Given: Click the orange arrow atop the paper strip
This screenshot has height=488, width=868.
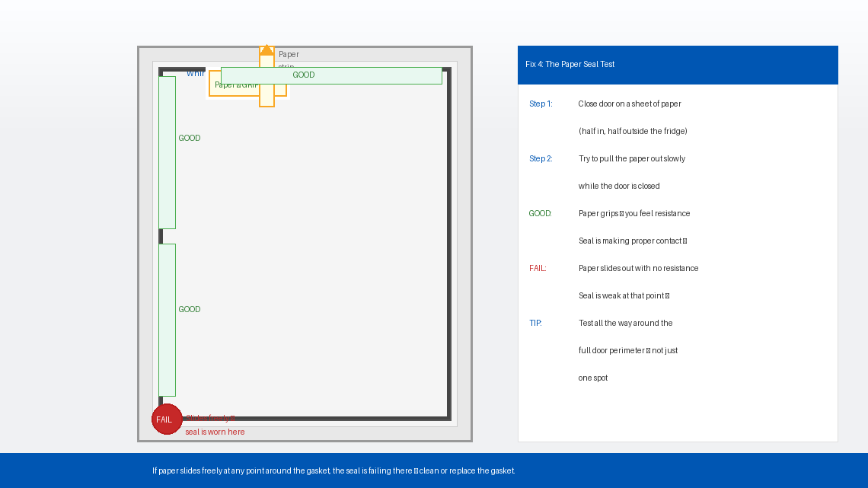Looking at the screenshot, I should click(x=266, y=49).
